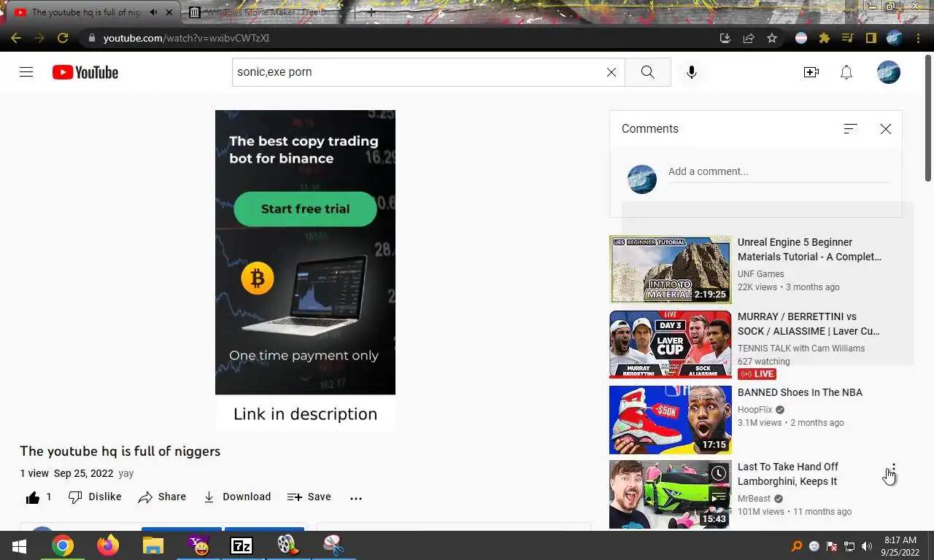Open Last To Take Hand Off title
Image resolution: width=934 pixels, height=560 pixels.
point(788,474)
